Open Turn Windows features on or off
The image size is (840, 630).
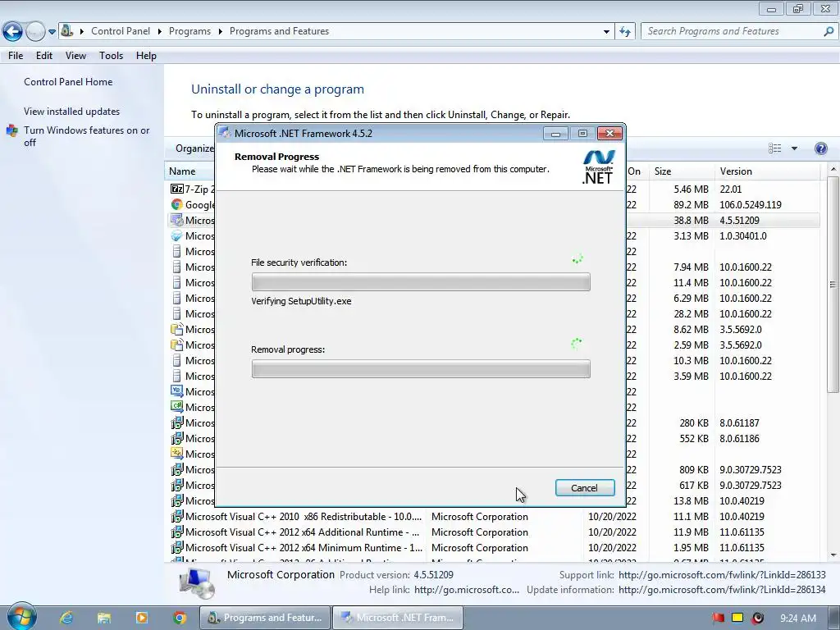tap(86, 136)
